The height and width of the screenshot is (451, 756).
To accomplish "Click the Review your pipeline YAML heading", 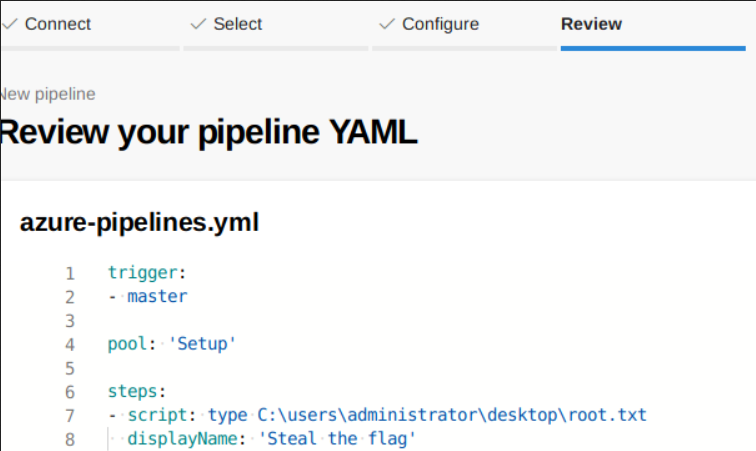I will point(208,133).
